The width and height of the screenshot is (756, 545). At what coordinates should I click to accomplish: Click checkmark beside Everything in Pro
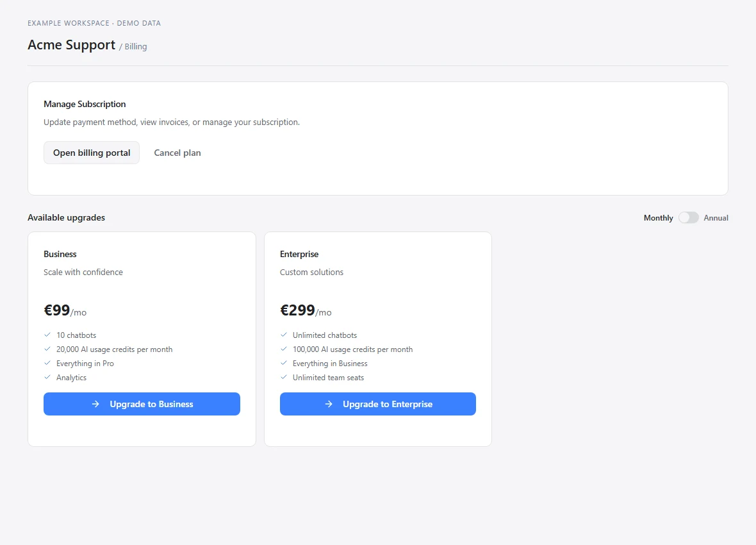click(47, 362)
